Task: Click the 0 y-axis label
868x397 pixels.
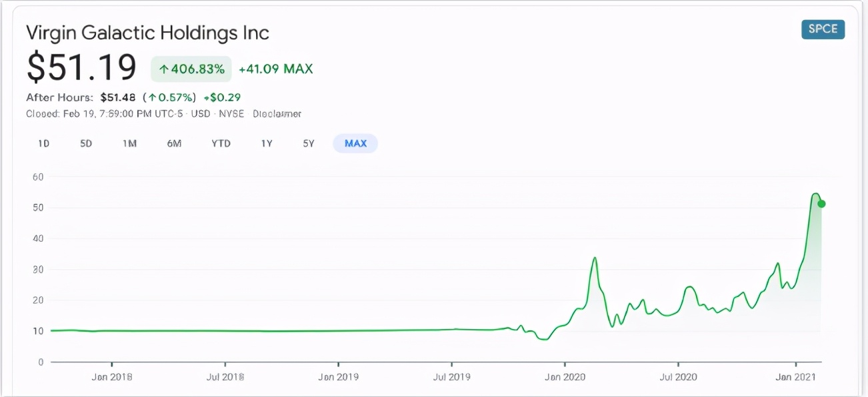Action: pos(41,362)
